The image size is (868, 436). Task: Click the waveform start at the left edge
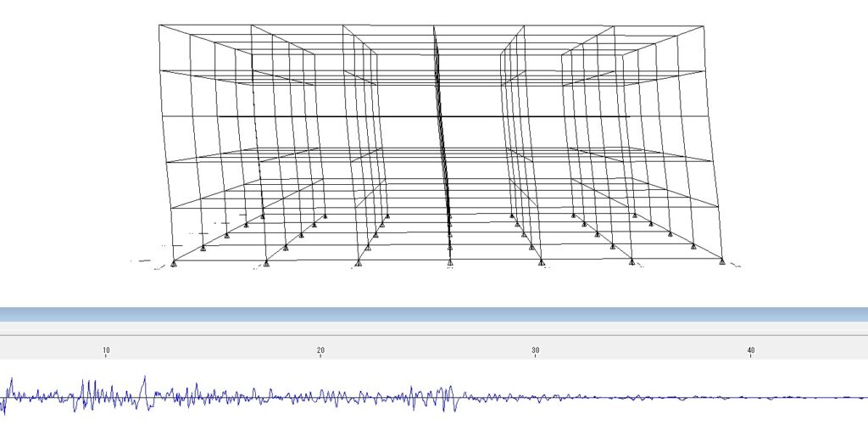3,399
